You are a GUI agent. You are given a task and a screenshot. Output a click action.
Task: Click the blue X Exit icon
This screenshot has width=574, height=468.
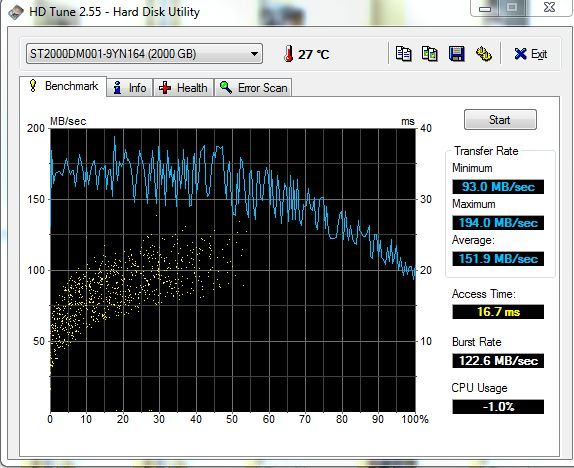pos(520,54)
